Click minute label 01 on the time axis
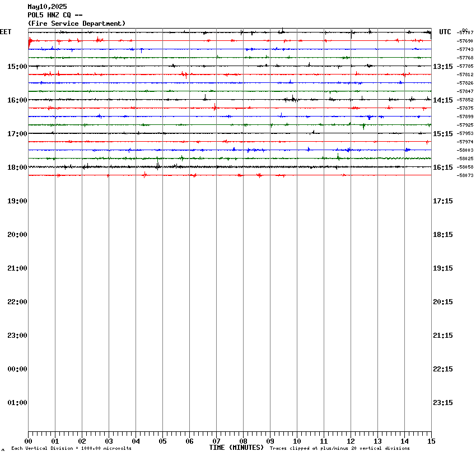Image resolution: width=476 pixels, height=456 pixels. (55, 441)
